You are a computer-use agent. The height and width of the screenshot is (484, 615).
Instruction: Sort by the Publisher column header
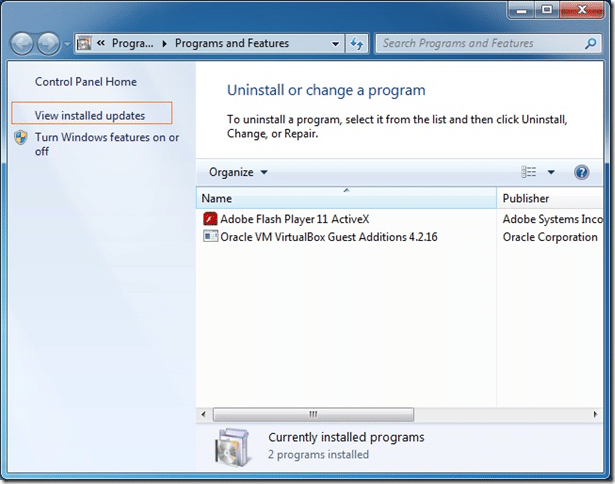tap(550, 198)
